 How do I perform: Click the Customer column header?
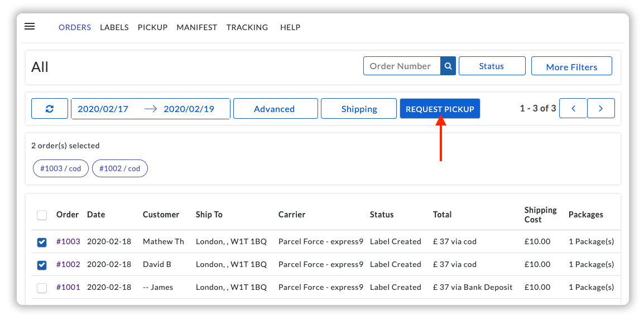(x=161, y=215)
